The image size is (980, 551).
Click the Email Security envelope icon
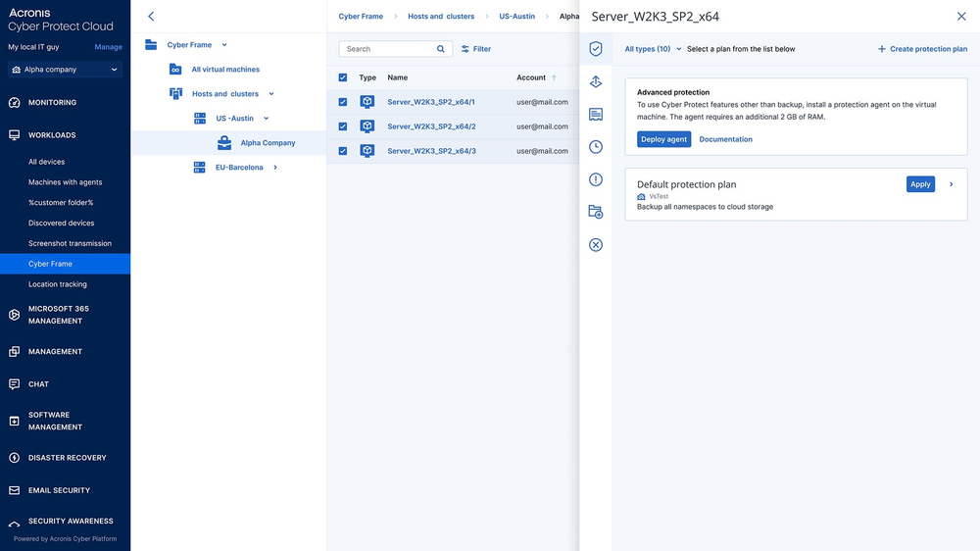pyautogui.click(x=15, y=490)
